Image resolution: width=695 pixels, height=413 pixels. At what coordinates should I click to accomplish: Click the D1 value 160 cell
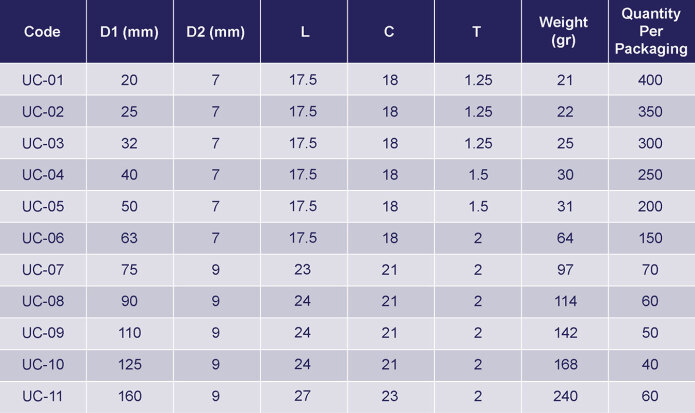[129, 397]
